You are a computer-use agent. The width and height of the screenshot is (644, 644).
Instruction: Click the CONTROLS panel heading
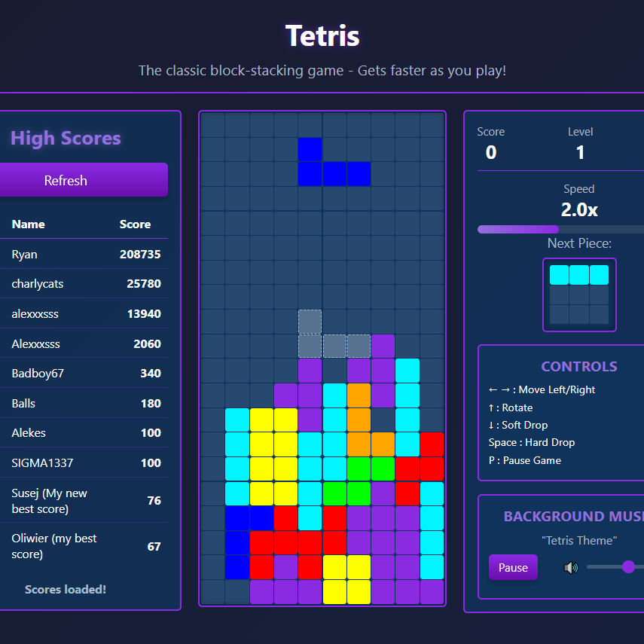pyautogui.click(x=578, y=367)
